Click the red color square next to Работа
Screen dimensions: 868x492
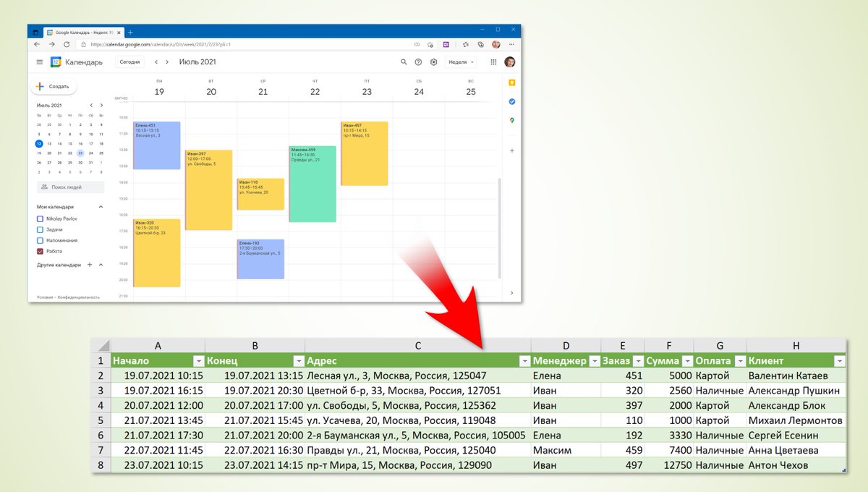pyautogui.click(x=38, y=251)
